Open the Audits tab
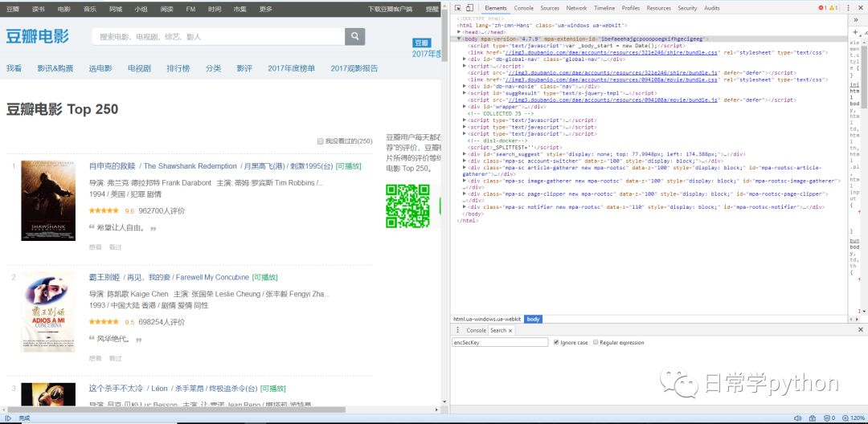The image size is (868, 424). tap(712, 8)
